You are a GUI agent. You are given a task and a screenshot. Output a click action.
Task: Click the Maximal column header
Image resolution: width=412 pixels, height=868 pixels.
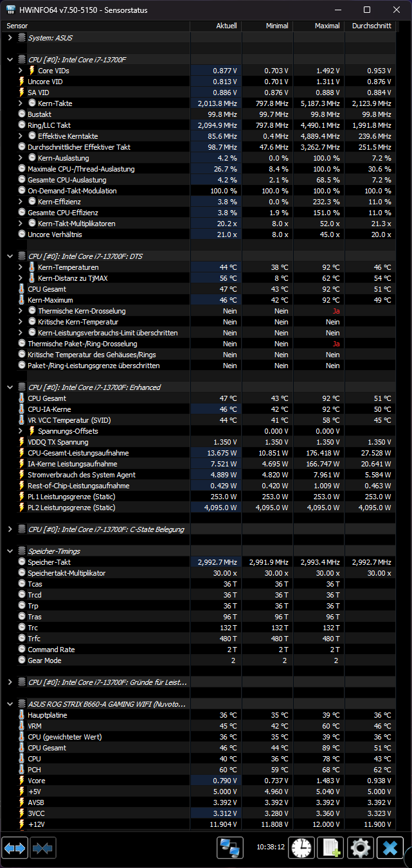[x=319, y=26]
